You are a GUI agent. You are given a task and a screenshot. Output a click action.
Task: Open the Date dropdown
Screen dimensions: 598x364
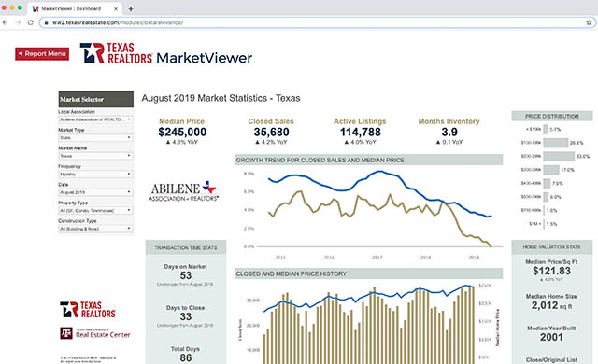(x=95, y=192)
